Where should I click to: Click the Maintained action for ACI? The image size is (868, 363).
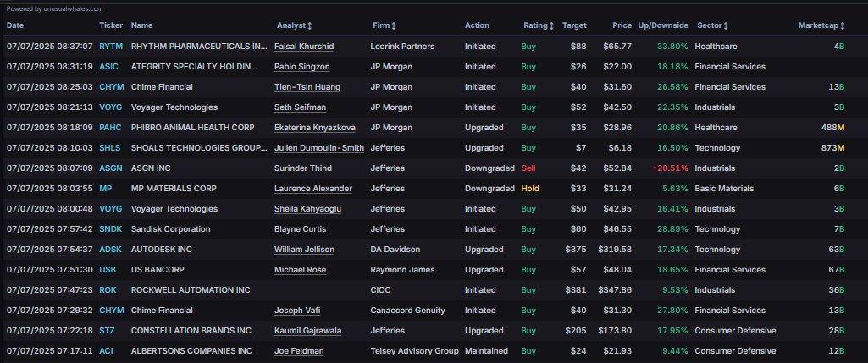[x=486, y=351]
